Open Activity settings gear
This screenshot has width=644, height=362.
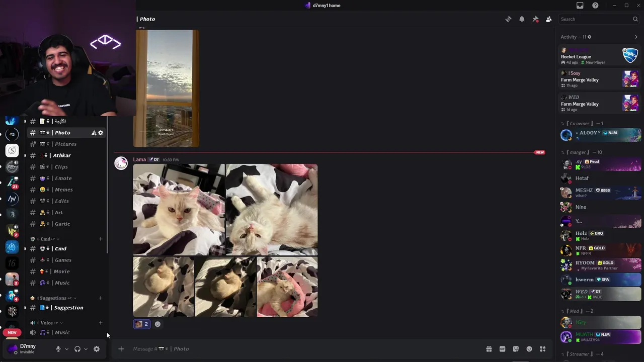[x=589, y=37]
